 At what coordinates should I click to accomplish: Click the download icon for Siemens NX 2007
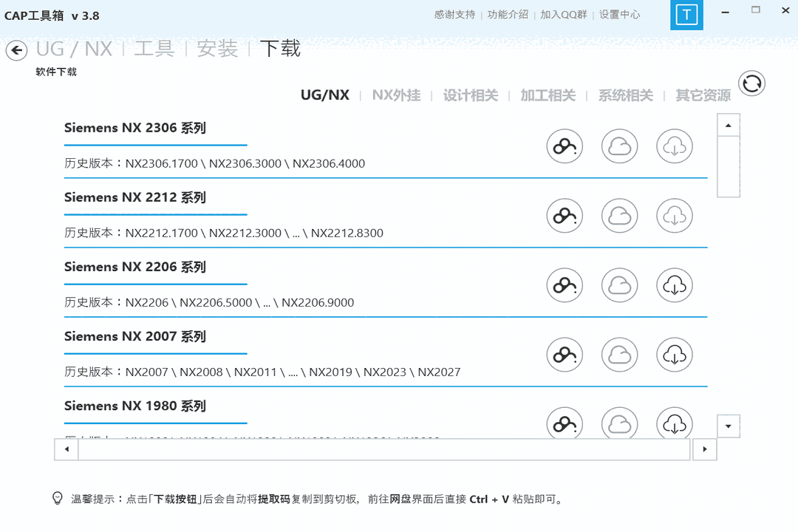tap(674, 355)
